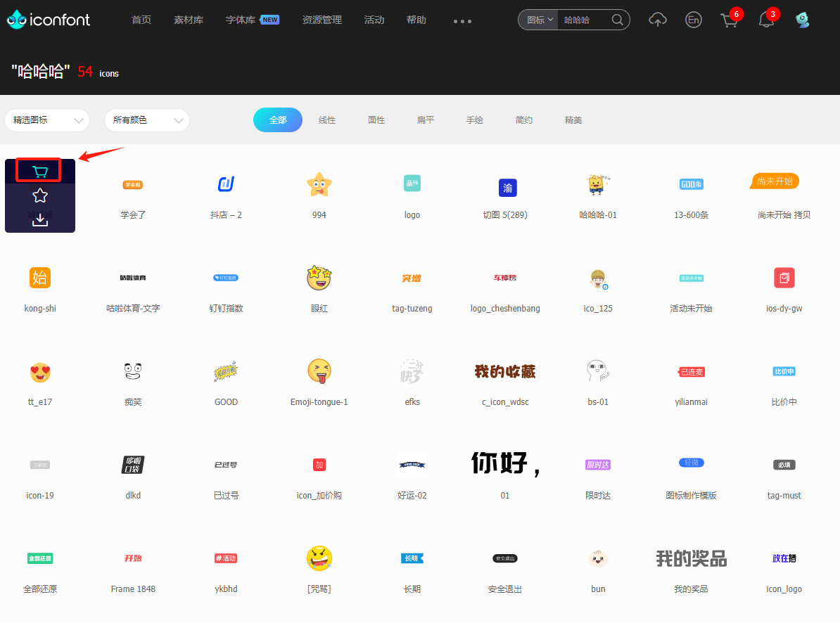Screen dimensions: 840x623
Task: Open the 帮助 help page
Action: pos(416,20)
